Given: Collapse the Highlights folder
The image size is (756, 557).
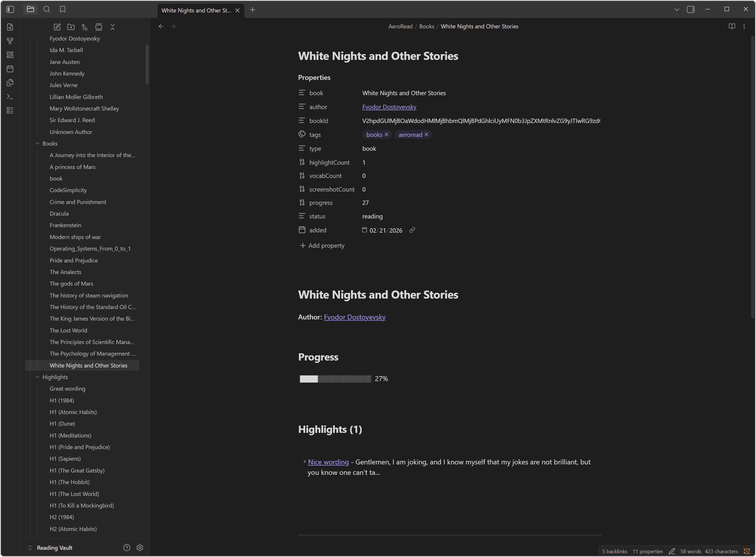Looking at the screenshot, I should 37,377.
